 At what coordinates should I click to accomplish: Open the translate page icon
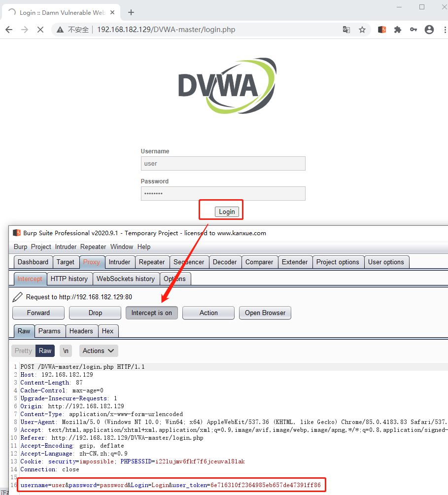tap(346, 30)
